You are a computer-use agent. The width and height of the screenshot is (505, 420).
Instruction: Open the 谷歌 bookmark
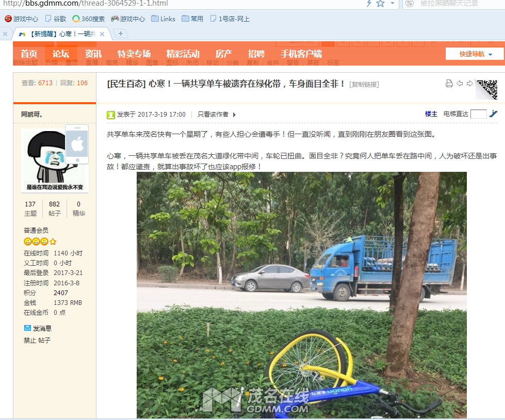56,19
